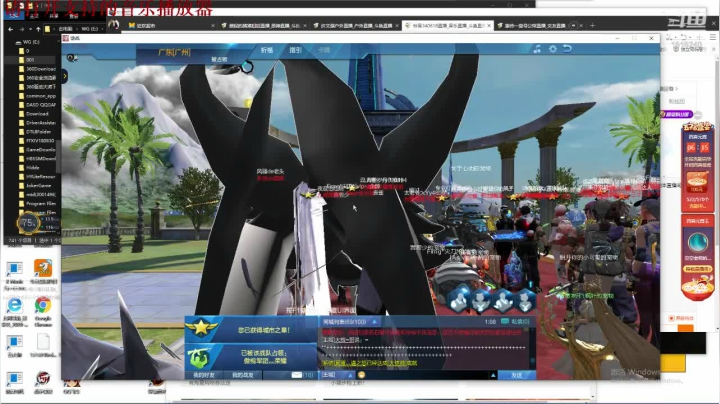Click the blue return arrow icon in game

point(568,49)
